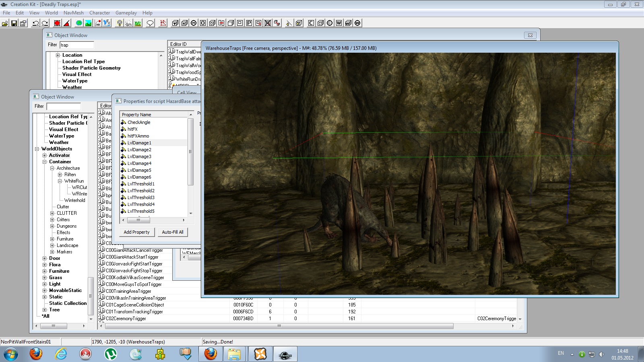Open the World menu
The image size is (644, 362).
(52, 13)
